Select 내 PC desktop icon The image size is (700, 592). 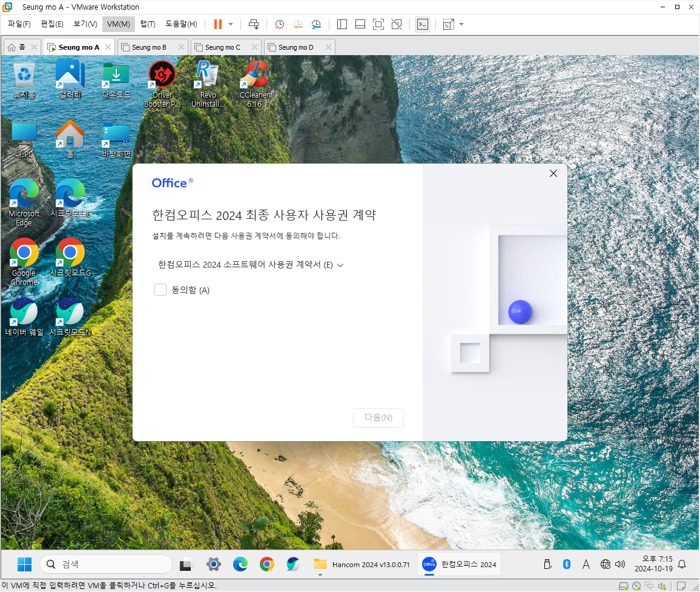click(x=24, y=140)
